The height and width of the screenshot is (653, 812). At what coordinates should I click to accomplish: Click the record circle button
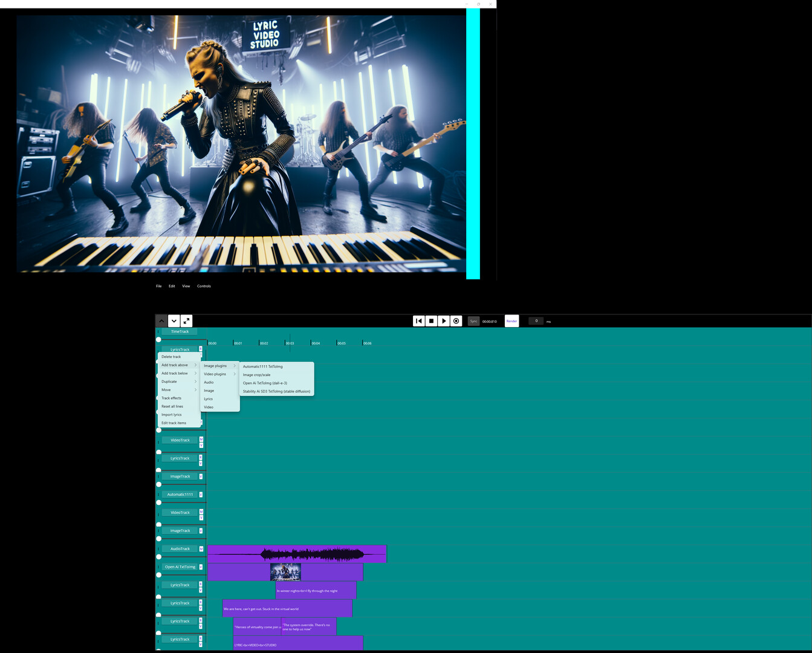click(x=456, y=321)
